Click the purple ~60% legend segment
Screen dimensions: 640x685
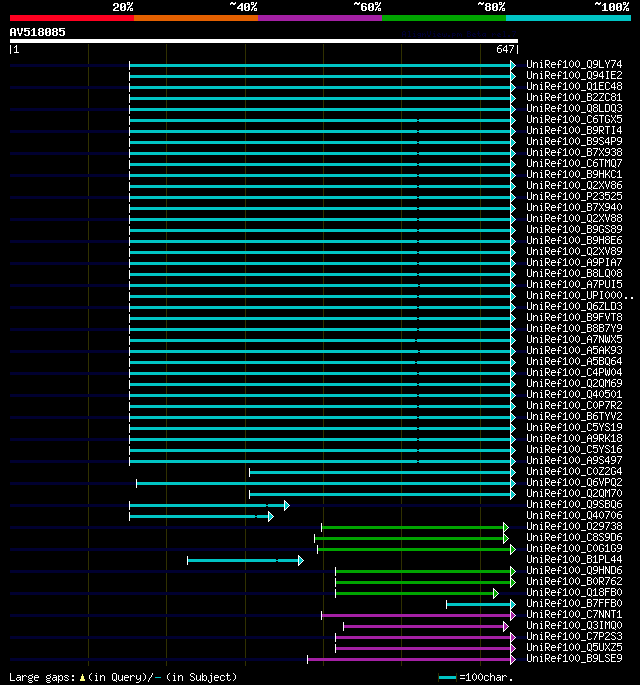[x=320, y=18]
